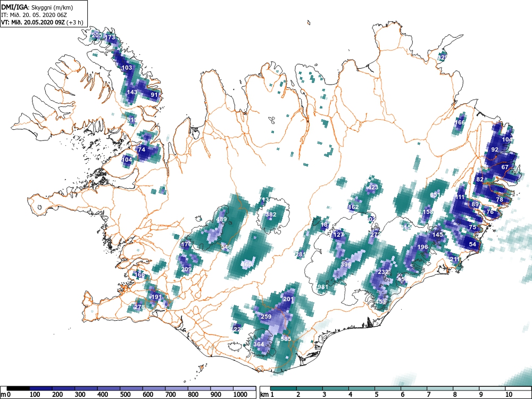Pick the lightest swatch between 9 and 10 km
The width and height of the screenshot is (532, 399).
point(492,388)
